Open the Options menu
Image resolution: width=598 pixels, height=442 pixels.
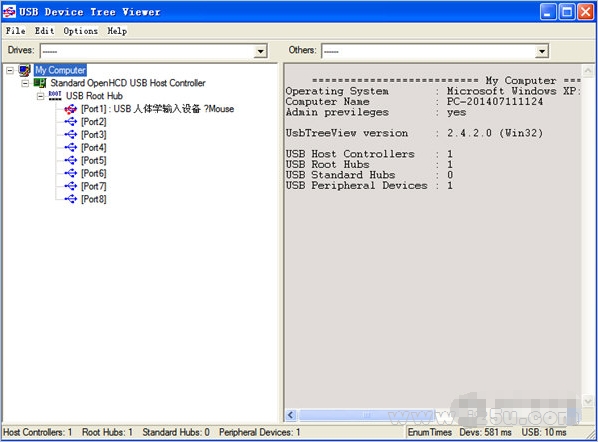pos(80,31)
